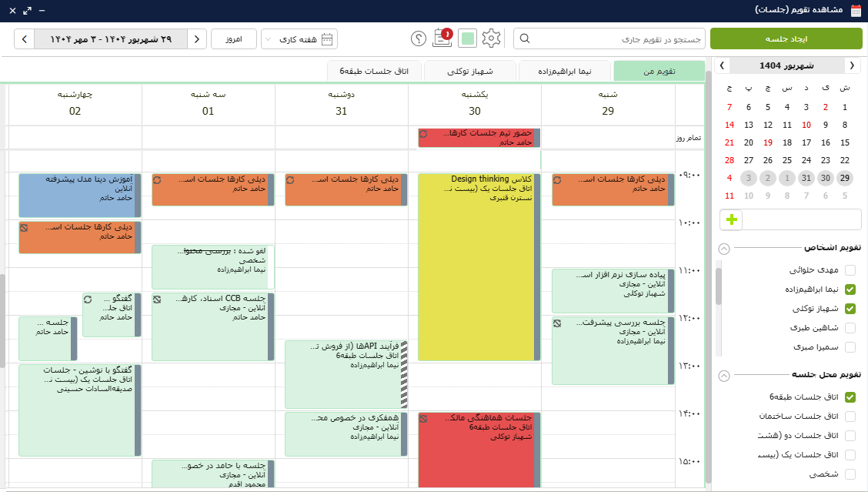
Task: Open calendar settings gear icon
Action: point(491,38)
